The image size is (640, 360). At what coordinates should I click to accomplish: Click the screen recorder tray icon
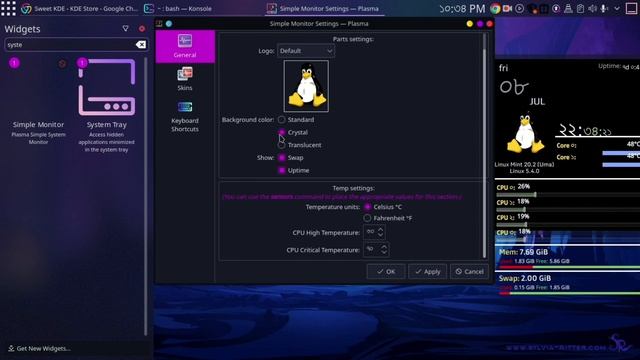tap(507, 9)
